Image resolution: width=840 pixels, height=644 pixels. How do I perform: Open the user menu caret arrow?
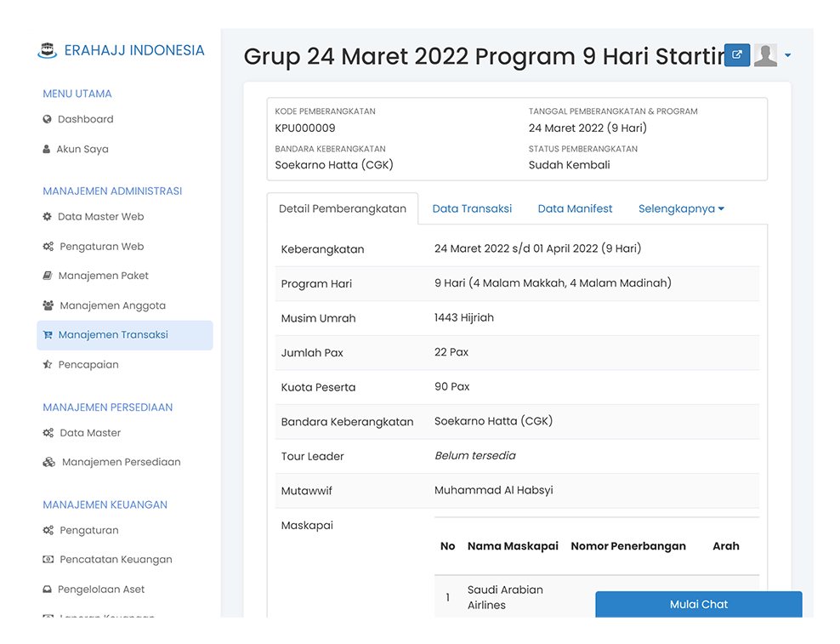tap(787, 55)
